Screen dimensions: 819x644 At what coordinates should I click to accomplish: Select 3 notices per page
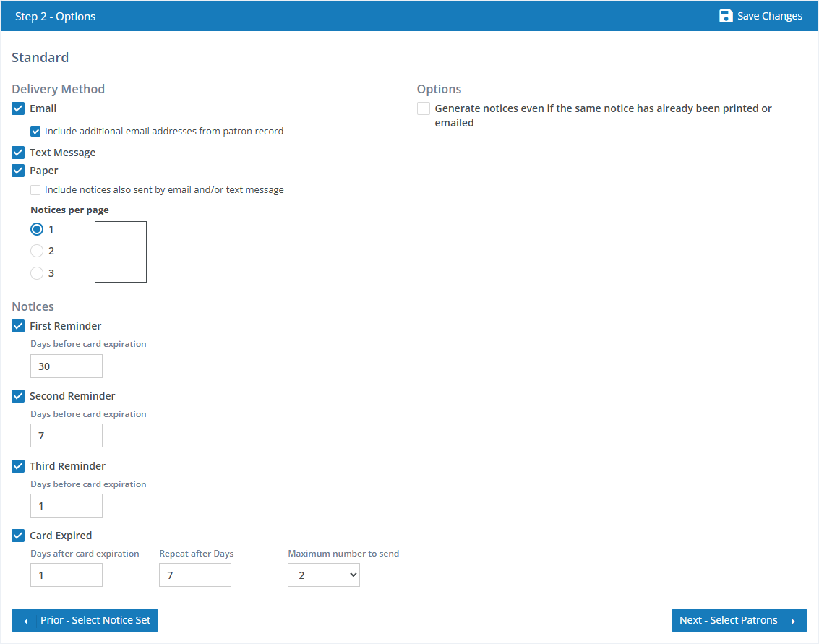(37, 273)
